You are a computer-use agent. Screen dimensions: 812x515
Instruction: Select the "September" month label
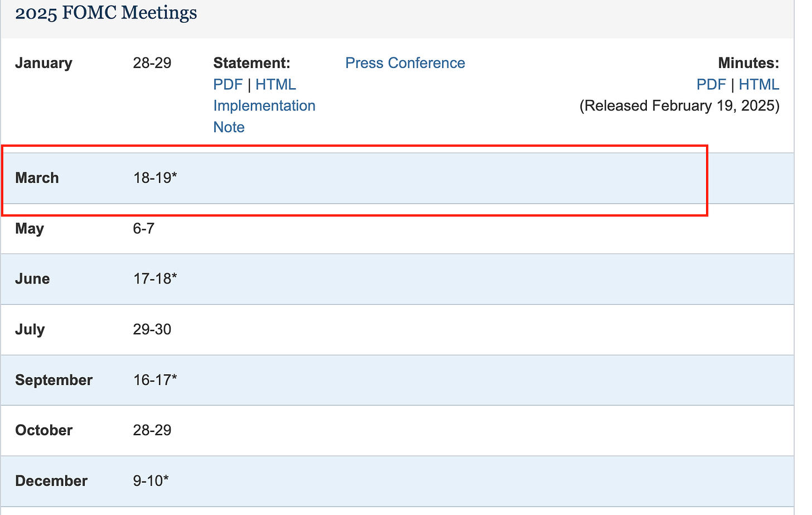click(x=54, y=380)
